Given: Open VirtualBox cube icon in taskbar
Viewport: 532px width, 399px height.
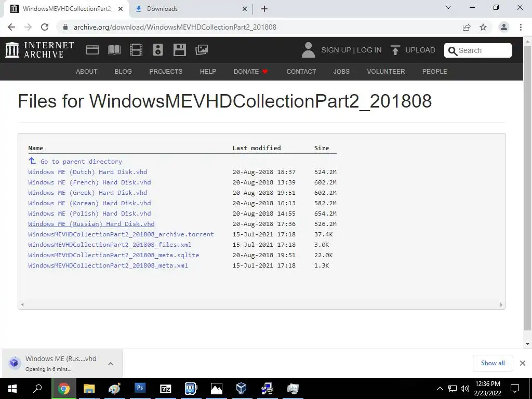Looking at the screenshot, I should coord(241,388).
